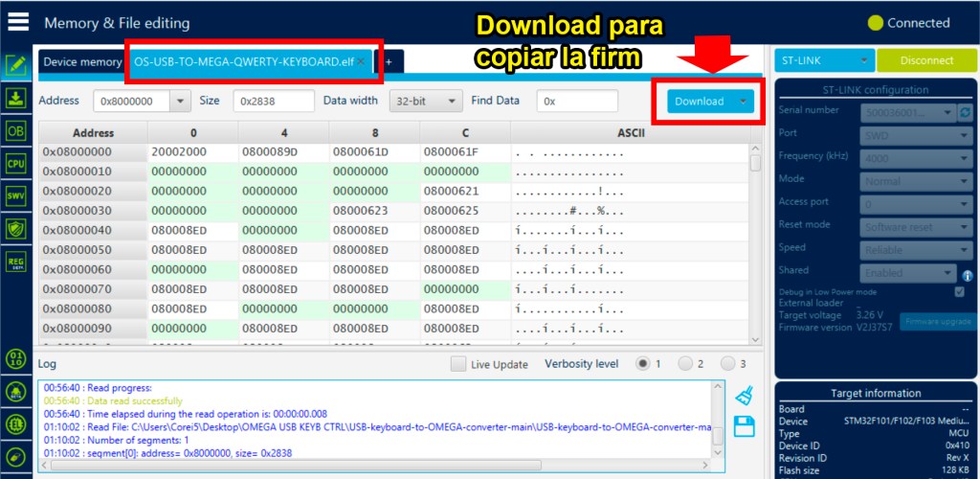
Task: Refresh the ST-LINK serial number list
Action: tap(965, 112)
